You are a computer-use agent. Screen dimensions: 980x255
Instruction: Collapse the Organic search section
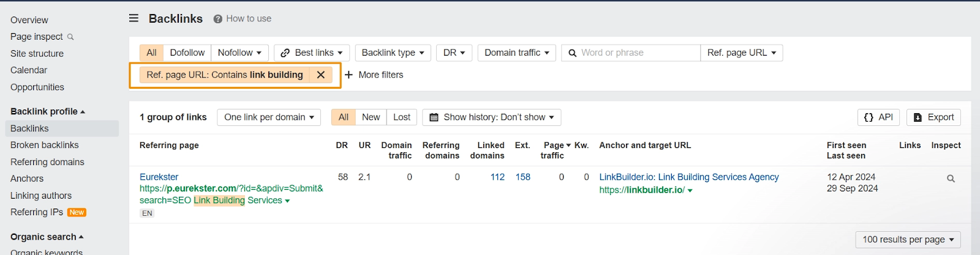coord(47,237)
